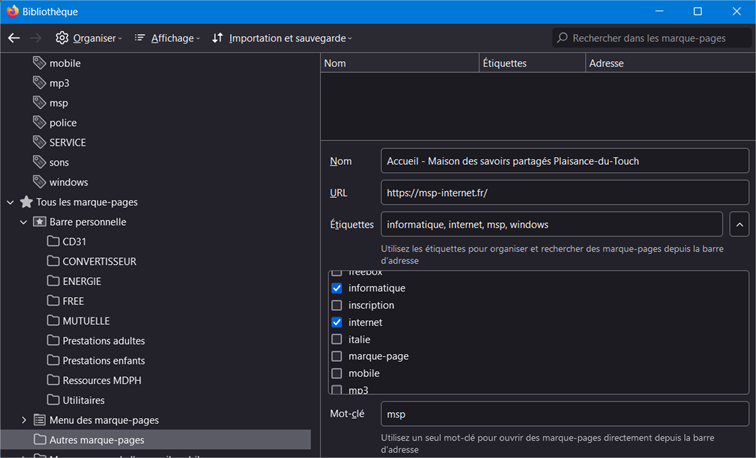Image resolution: width=756 pixels, height=458 pixels.
Task: Click the Menu des marque-pages icon
Action: coord(40,420)
